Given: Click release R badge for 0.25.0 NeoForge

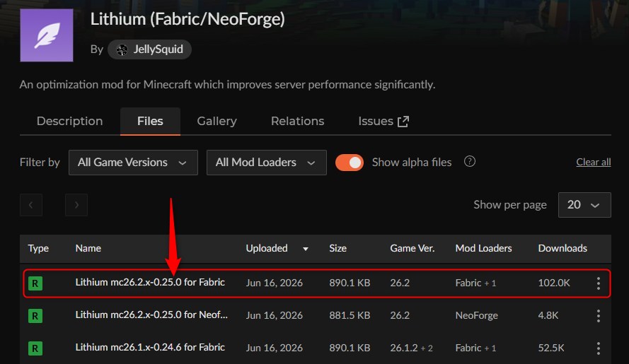Looking at the screenshot, I should coord(35,316).
